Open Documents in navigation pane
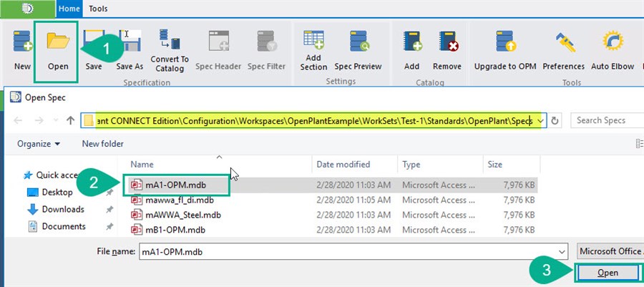This screenshot has height=287, width=644. (x=57, y=226)
